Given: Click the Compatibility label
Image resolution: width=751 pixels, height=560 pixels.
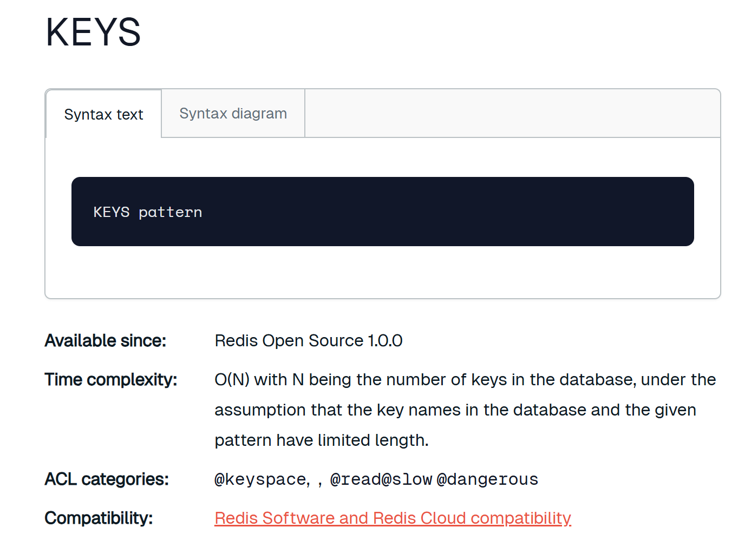Looking at the screenshot, I should pyautogui.click(x=99, y=518).
